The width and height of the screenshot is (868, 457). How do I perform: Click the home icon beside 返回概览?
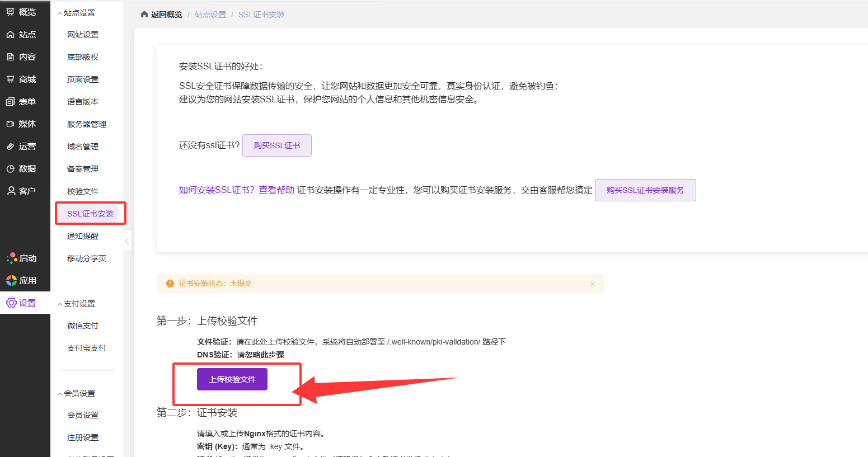144,15
